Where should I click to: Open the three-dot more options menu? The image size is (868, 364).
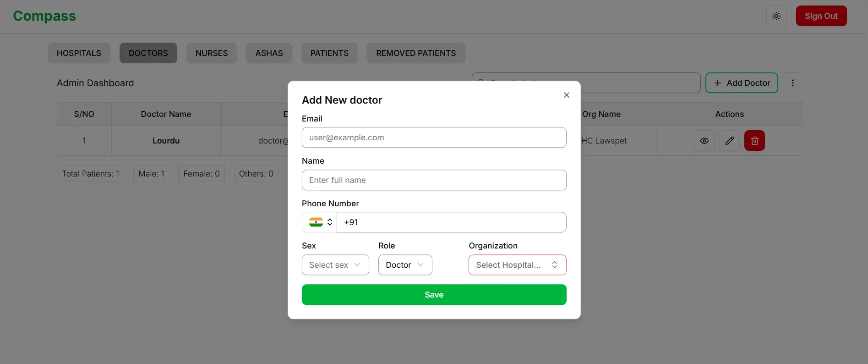point(793,83)
